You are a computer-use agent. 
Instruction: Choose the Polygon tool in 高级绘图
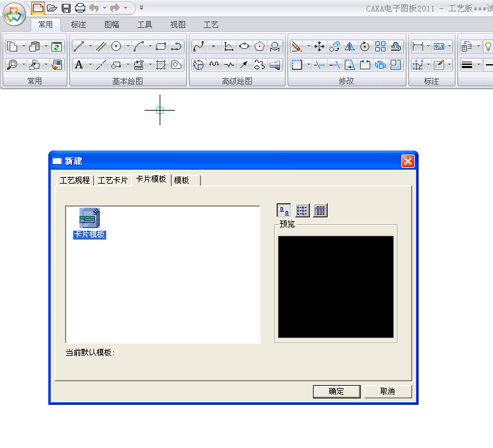[x=260, y=46]
